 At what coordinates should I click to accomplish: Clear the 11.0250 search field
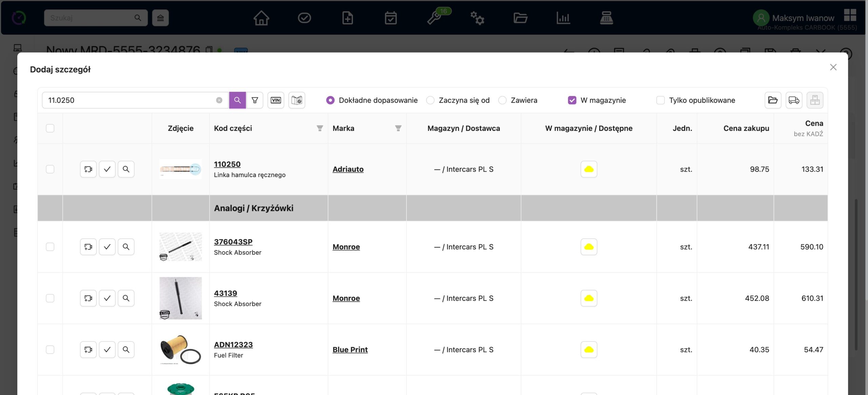point(219,100)
